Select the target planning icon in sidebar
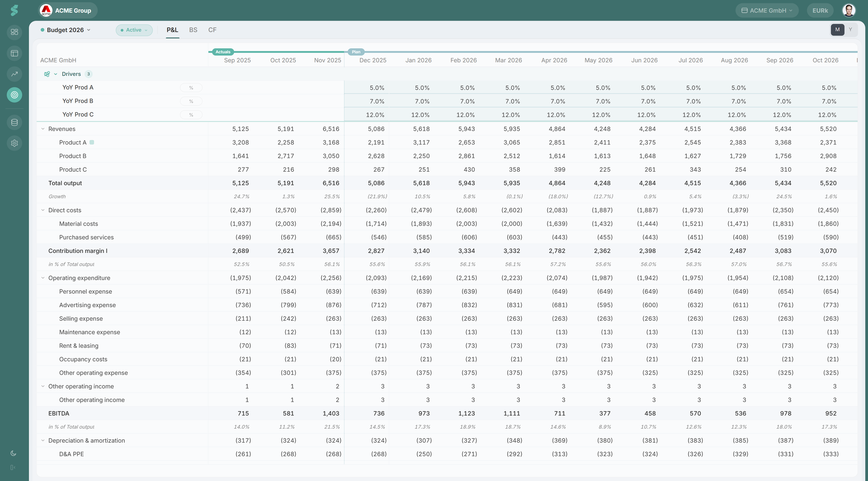This screenshot has height=481, width=868. click(x=14, y=95)
